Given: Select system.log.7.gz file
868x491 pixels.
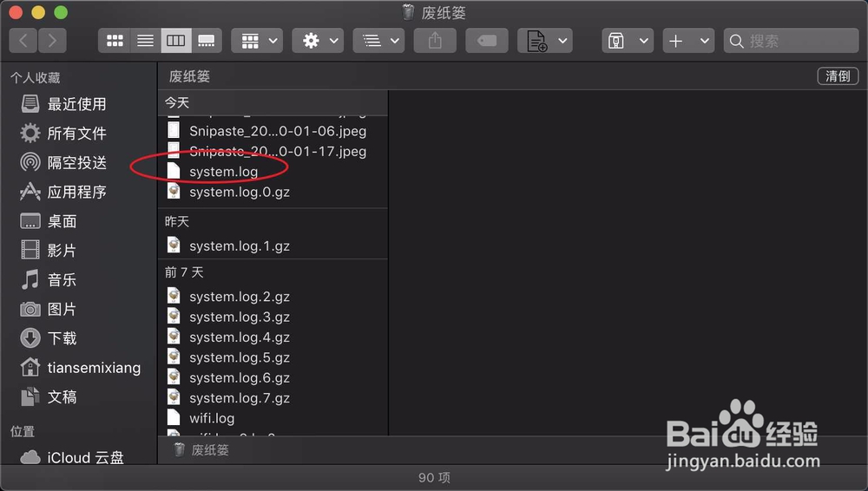Looking at the screenshot, I should point(228,398).
